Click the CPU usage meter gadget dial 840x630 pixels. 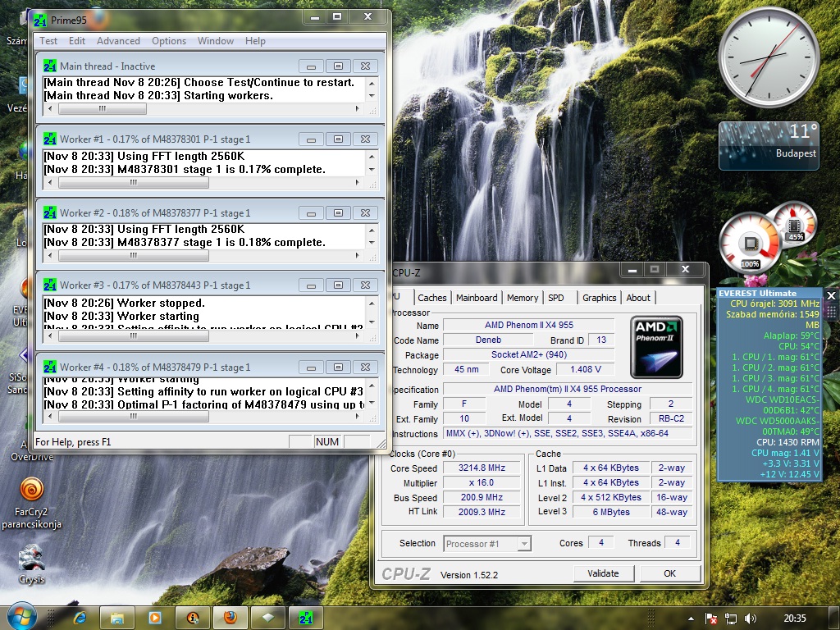750,244
